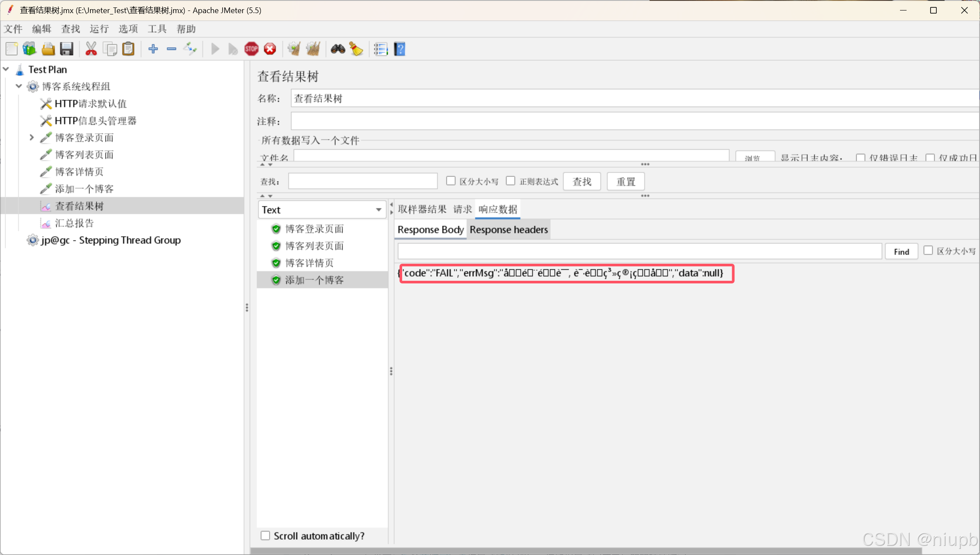Toggle the 区分大小写 checkbox beside 查找 field
This screenshot has height=555, width=980.
[x=451, y=181]
